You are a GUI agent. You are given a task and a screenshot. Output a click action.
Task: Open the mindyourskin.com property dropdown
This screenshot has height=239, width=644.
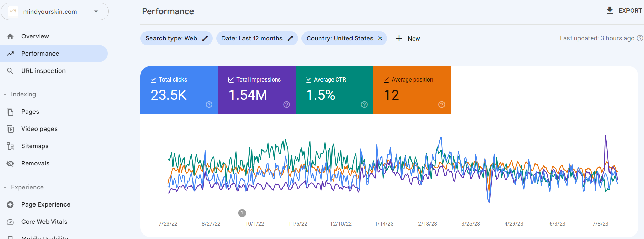point(96,12)
